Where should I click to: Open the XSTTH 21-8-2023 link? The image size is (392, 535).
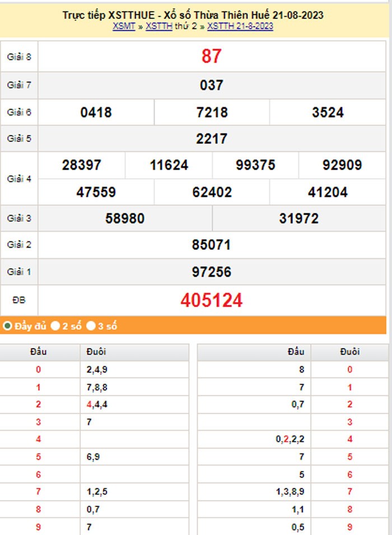[x=240, y=26]
